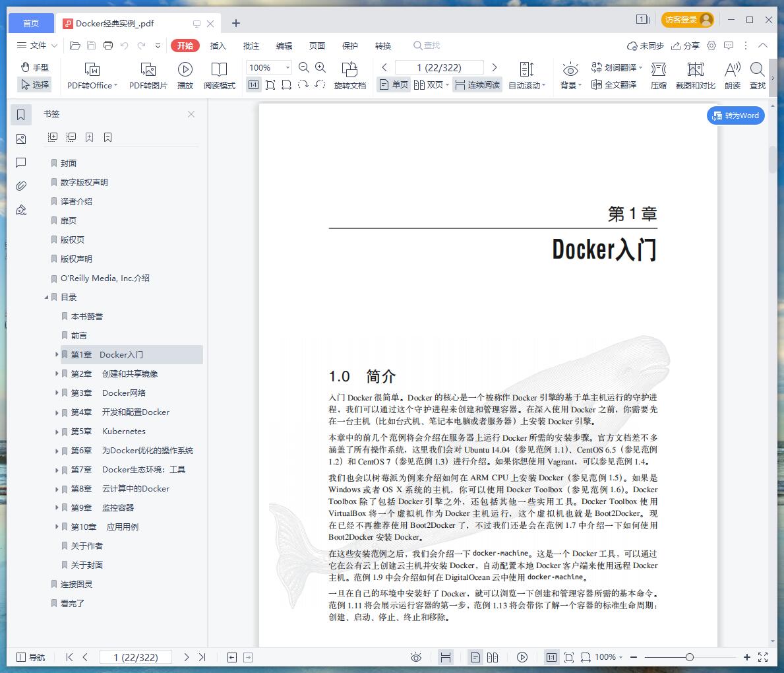Click the delete bookmark icon
The image size is (784, 673).
pos(108,137)
